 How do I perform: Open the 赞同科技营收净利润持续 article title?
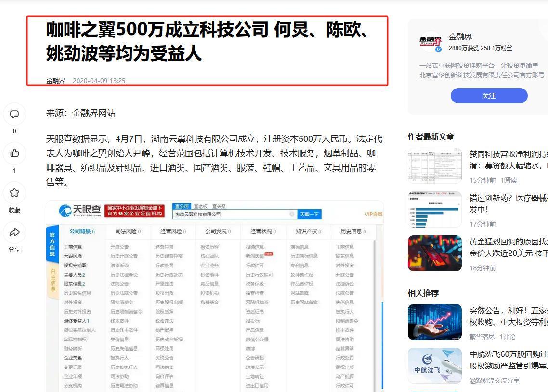pos(508,154)
